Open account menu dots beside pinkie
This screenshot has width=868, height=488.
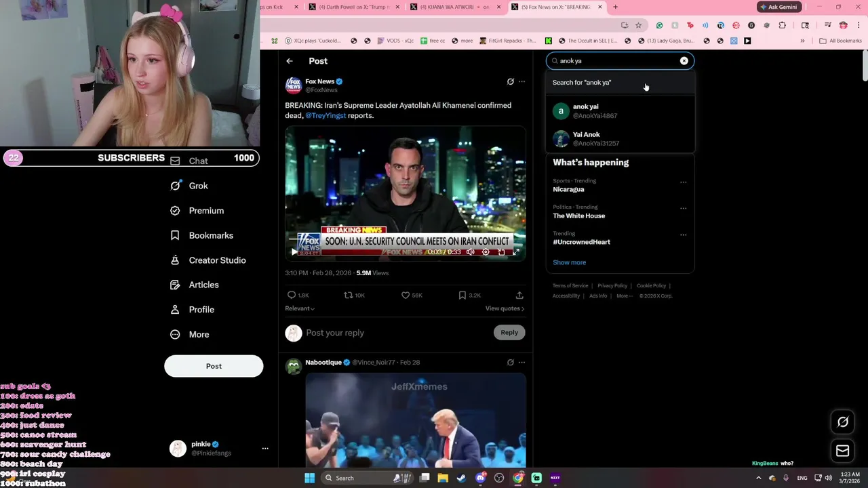coord(265,448)
